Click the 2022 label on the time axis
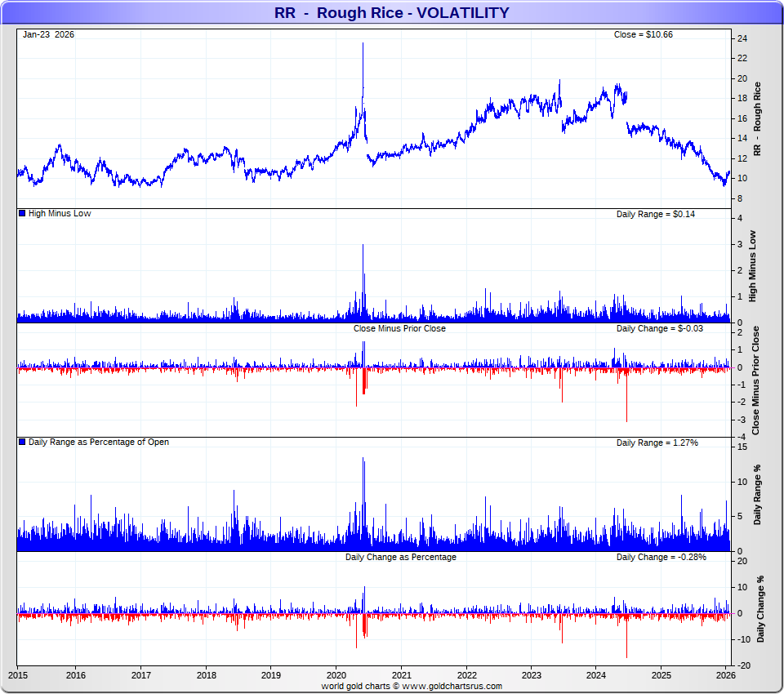The image size is (784, 694). 466,675
